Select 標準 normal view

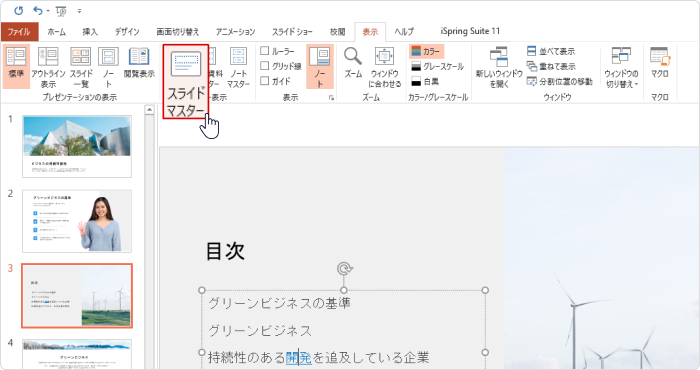[16, 67]
